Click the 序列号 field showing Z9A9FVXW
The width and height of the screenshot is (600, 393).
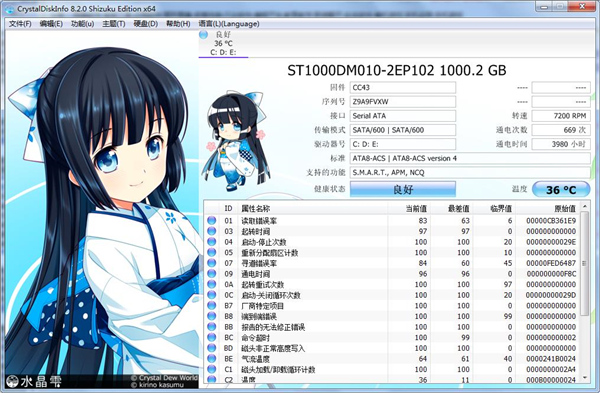[x=403, y=102]
